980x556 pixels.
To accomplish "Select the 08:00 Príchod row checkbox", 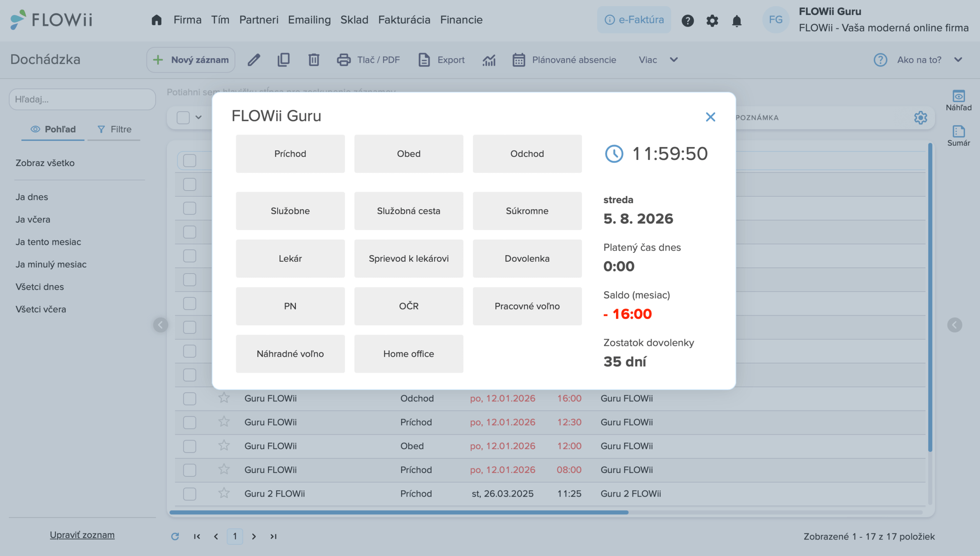I will [189, 470].
